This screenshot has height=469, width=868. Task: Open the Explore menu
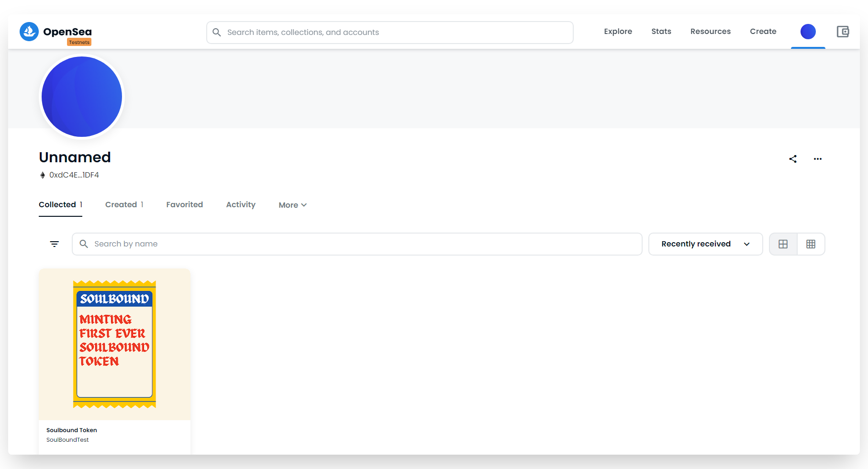[x=618, y=32]
